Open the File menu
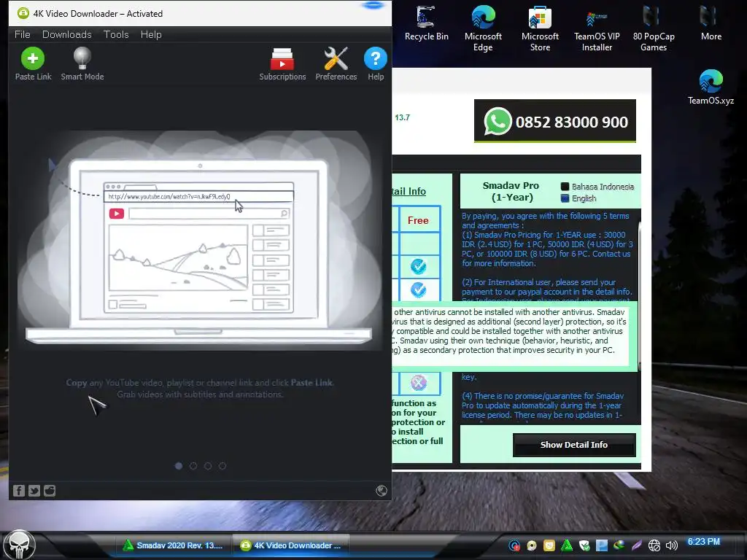 click(x=23, y=34)
